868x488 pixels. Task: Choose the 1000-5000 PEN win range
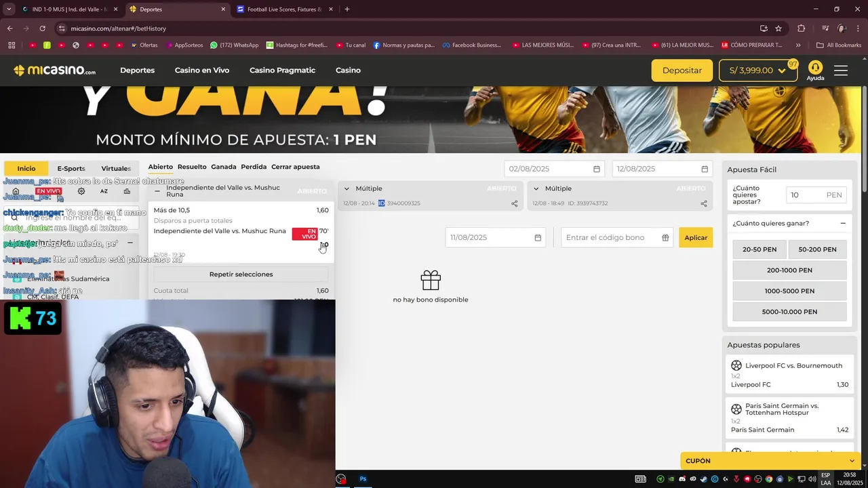789,291
